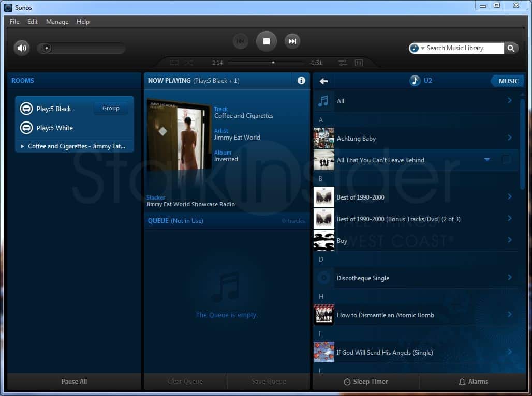
Task: Tick checkbox for All That You Can't Leave Behind
Action: tap(506, 160)
